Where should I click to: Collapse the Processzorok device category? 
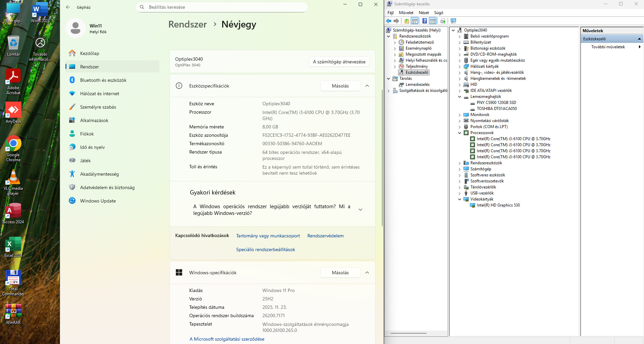(x=460, y=133)
